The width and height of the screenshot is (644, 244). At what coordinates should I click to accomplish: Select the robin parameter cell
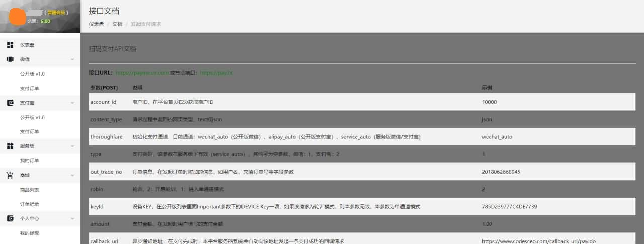(x=97, y=189)
